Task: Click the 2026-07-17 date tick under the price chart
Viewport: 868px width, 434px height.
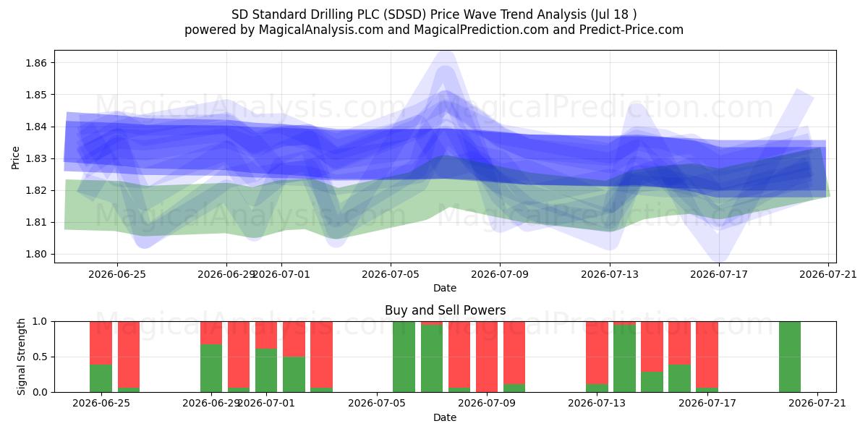Action: pos(719,274)
